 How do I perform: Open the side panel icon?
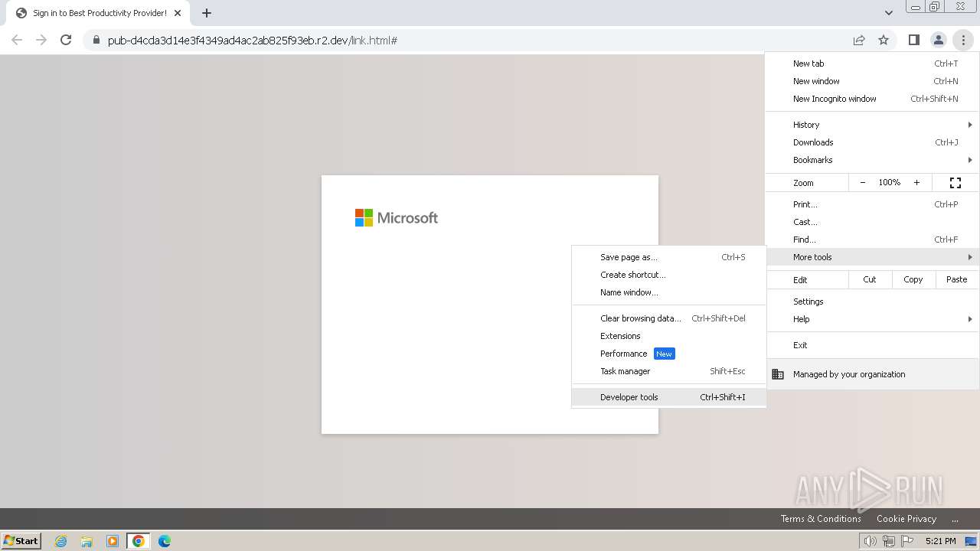tap(913, 40)
